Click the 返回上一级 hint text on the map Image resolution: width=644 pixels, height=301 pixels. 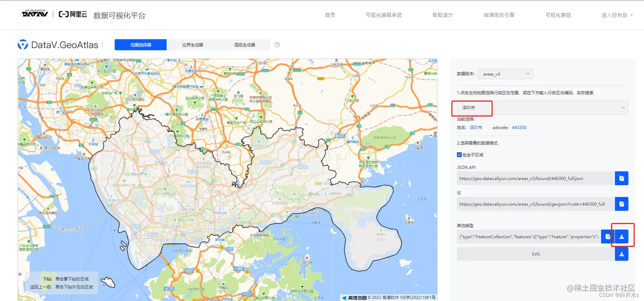click(61, 287)
